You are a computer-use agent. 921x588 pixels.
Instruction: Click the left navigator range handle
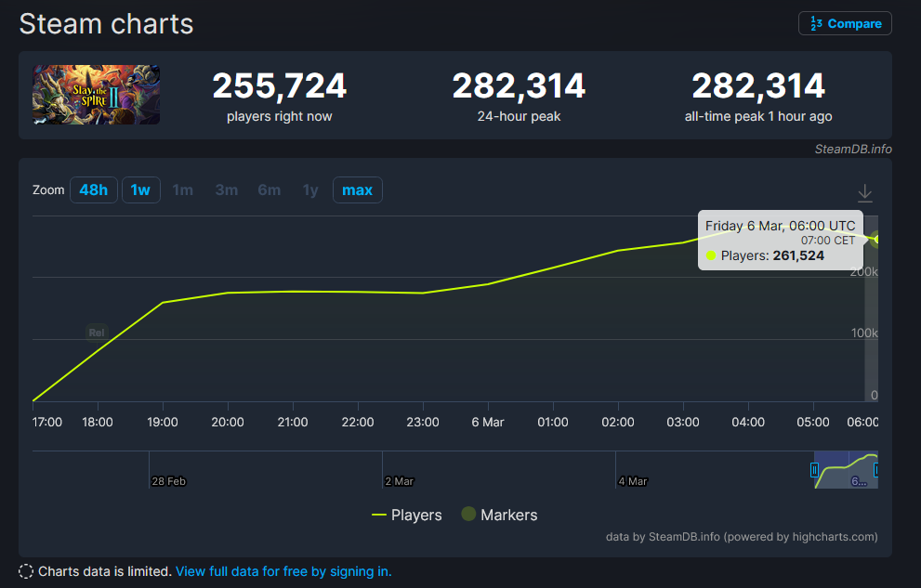(x=814, y=470)
